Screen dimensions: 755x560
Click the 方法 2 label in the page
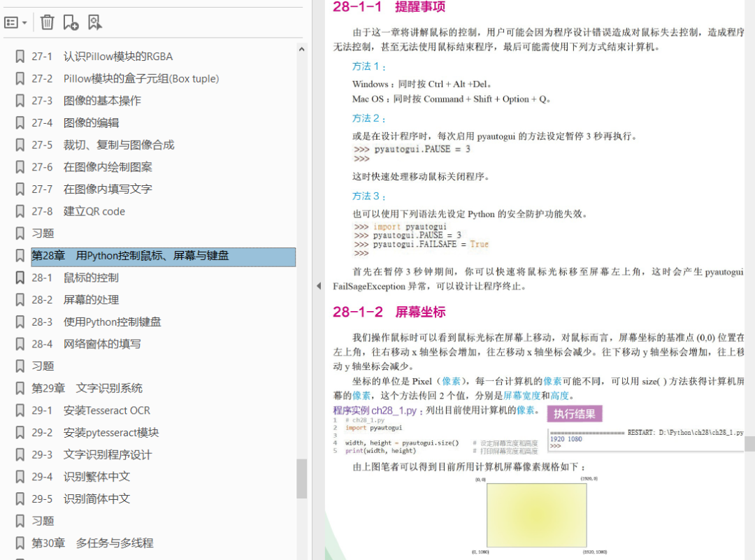[369, 119]
